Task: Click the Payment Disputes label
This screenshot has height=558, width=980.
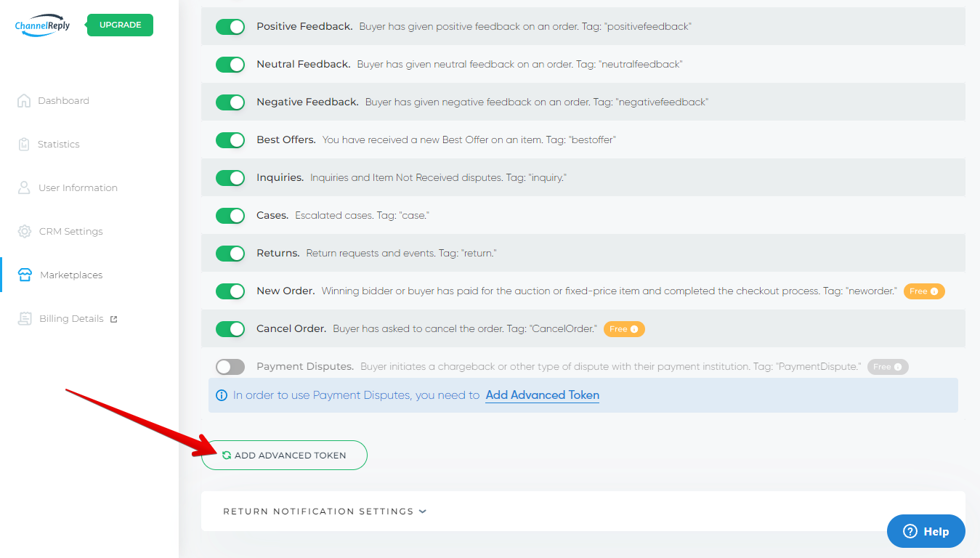Action: pyautogui.click(x=305, y=366)
